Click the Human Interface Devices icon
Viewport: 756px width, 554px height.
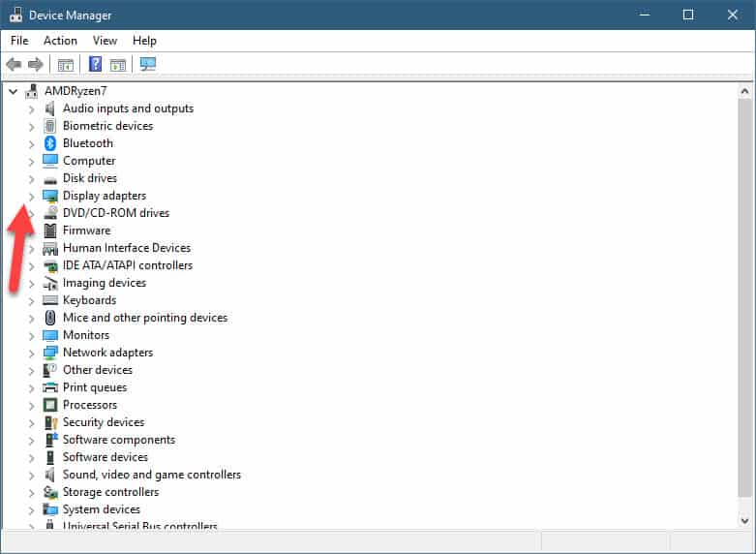50,249
